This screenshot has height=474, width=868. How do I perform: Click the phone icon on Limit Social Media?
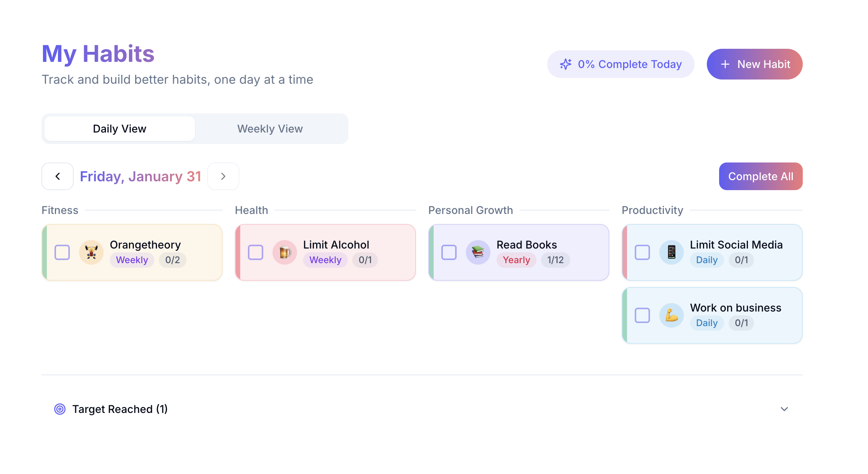[x=672, y=252]
